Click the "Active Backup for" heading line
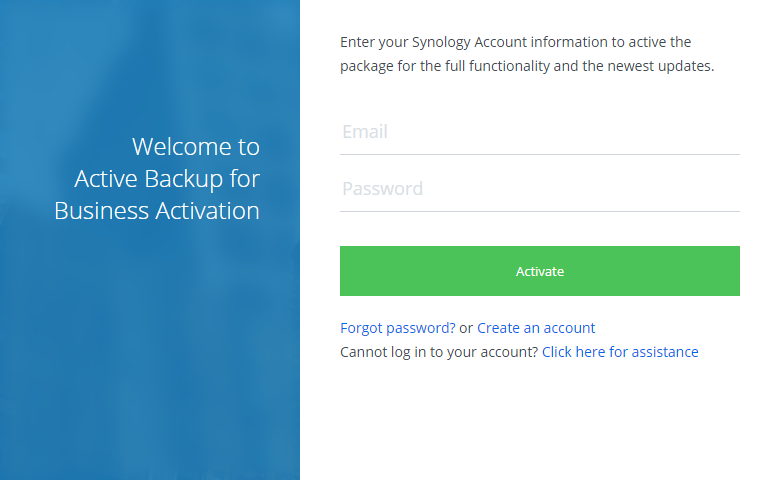Screen dimensions: 780x480 point(167,179)
